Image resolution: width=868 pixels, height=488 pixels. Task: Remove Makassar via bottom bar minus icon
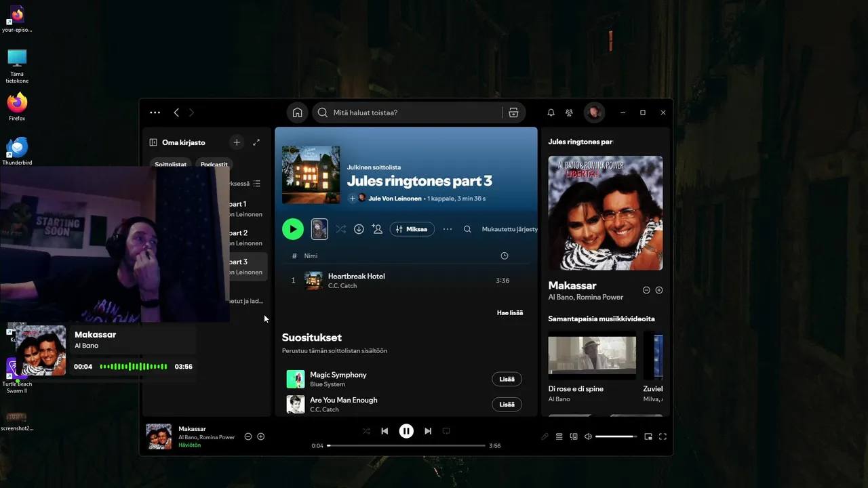click(248, 436)
